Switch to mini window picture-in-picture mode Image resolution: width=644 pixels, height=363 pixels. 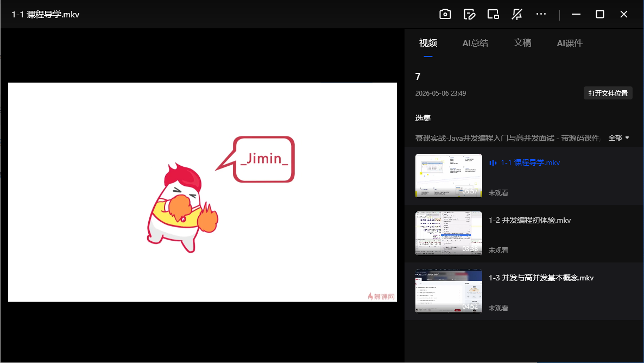[x=493, y=14]
